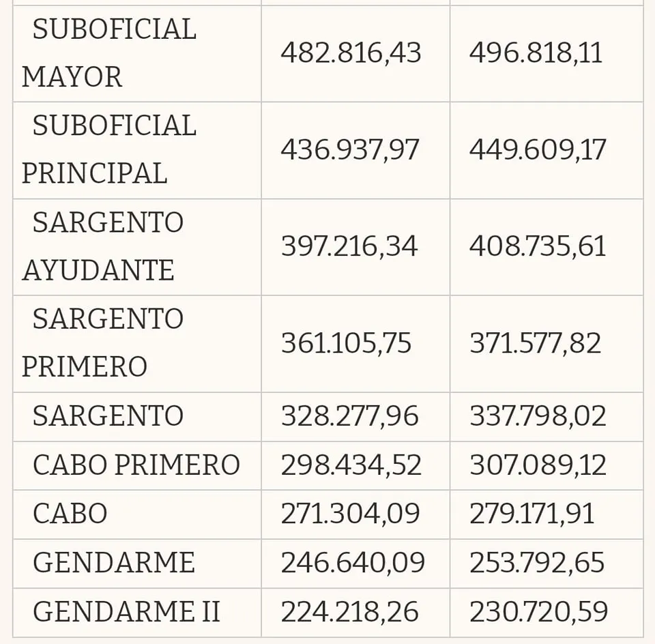Click the value 328.277,96
Image resolution: width=655 pixels, height=644 pixels.
pos(350,416)
